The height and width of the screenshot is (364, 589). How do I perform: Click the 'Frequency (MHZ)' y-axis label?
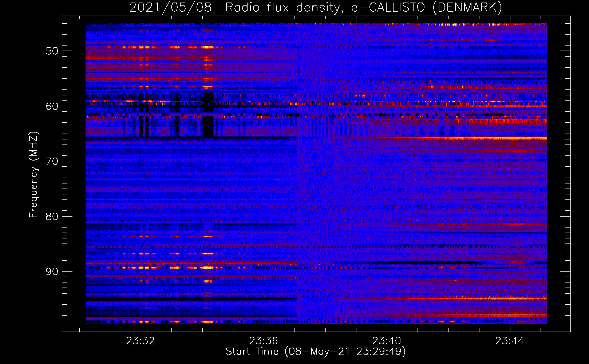click(x=33, y=175)
